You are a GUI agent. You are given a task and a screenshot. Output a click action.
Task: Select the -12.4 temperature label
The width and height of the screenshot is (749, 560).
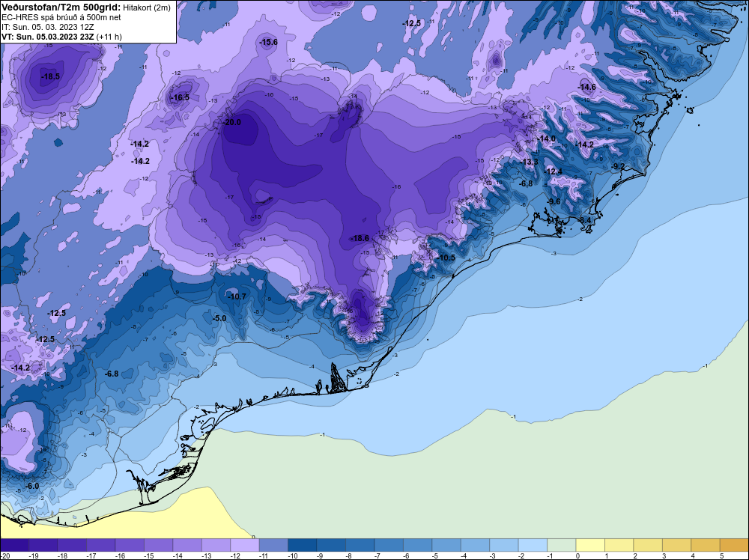(554, 171)
